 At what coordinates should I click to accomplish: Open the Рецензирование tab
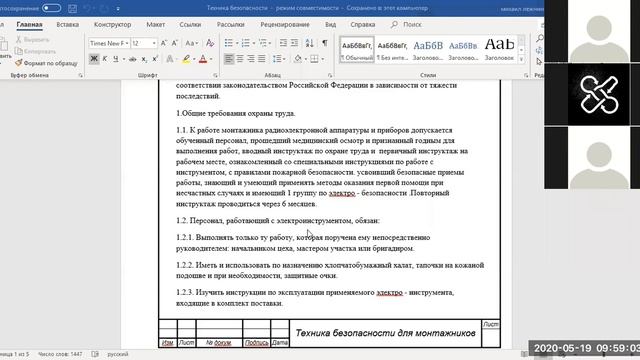[x=285, y=24]
